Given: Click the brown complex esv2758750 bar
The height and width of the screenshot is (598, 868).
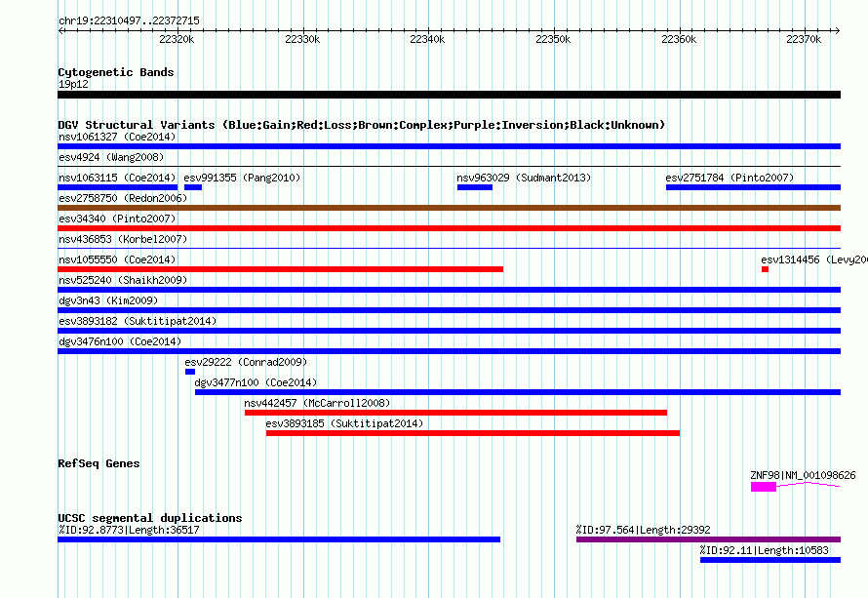Looking at the screenshot, I should coord(449,208).
